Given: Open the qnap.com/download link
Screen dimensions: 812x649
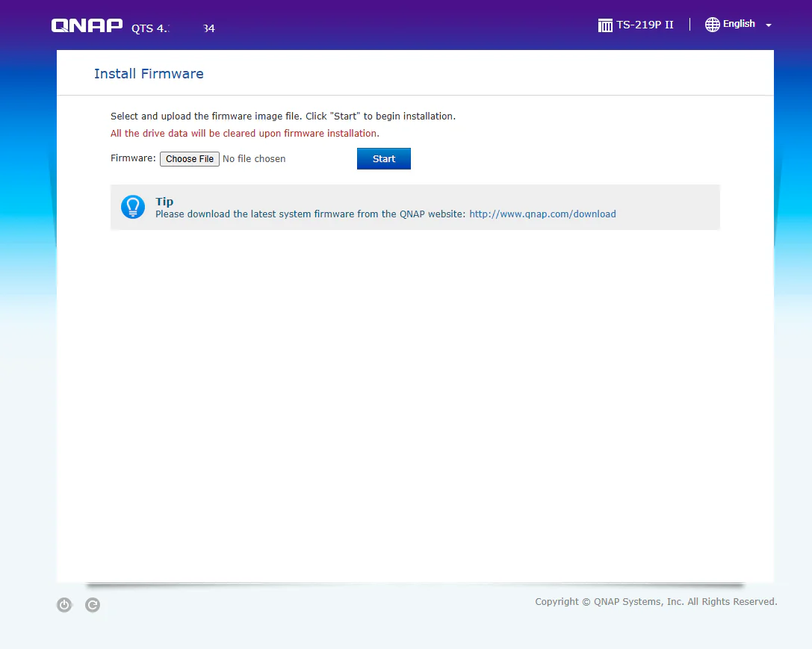Looking at the screenshot, I should pyautogui.click(x=543, y=214).
